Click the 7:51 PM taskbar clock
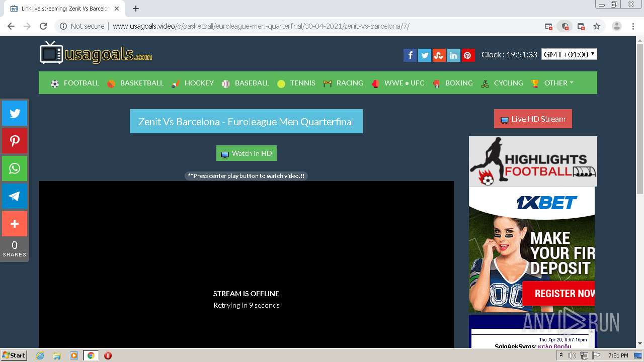 click(618, 355)
